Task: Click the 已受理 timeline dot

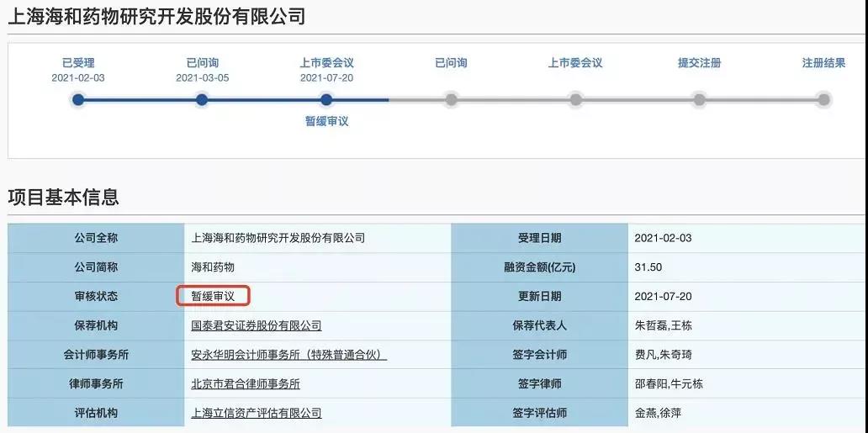Action: pyautogui.click(x=78, y=100)
